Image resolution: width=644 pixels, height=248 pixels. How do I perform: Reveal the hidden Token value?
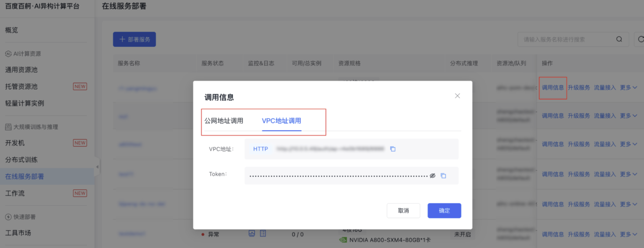[x=432, y=176]
